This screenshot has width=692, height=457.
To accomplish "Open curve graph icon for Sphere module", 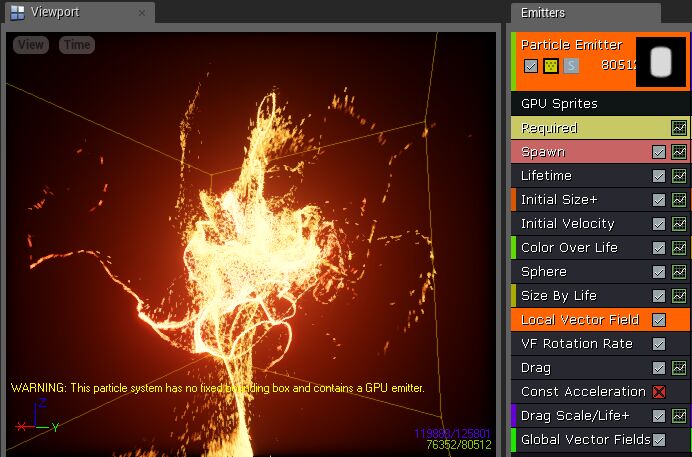I will pyautogui.click(x=679, y=272).
